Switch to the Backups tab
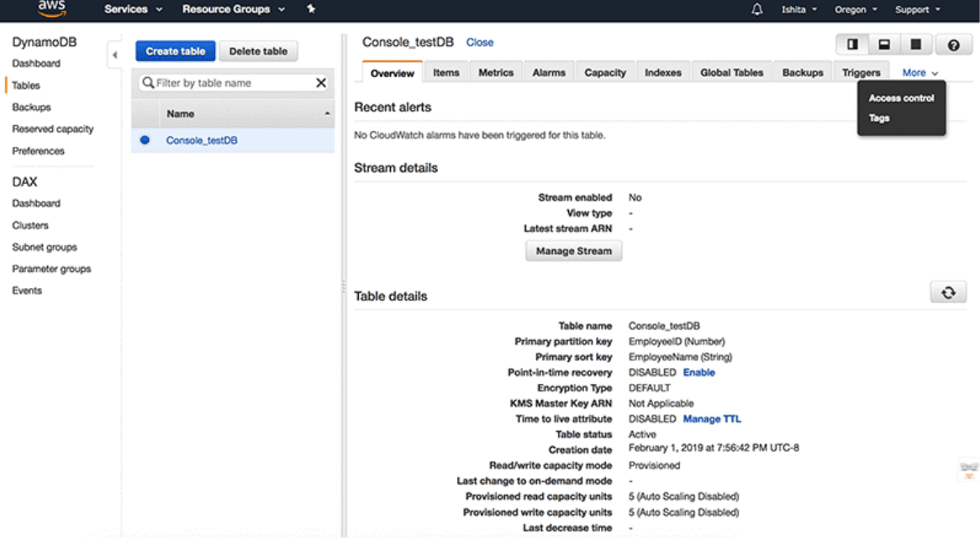This screenshot has height=551, width=980. point(803,72)
